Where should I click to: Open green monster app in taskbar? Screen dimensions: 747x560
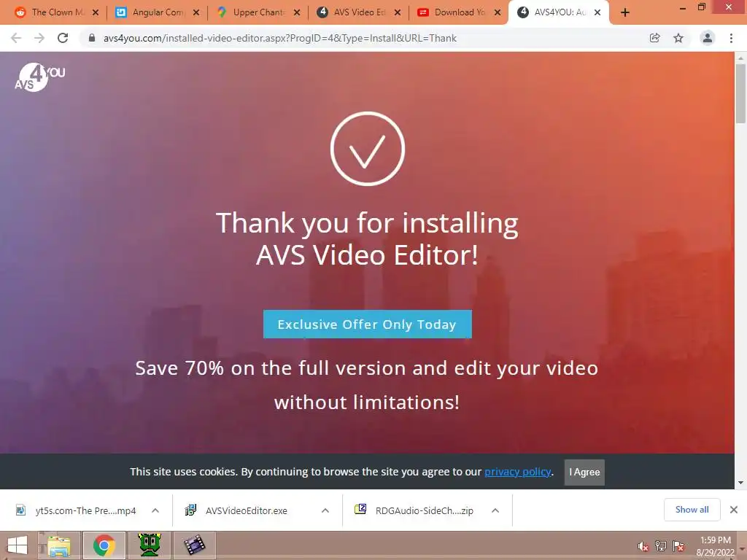pyautogui.click(x=149, y=545)
